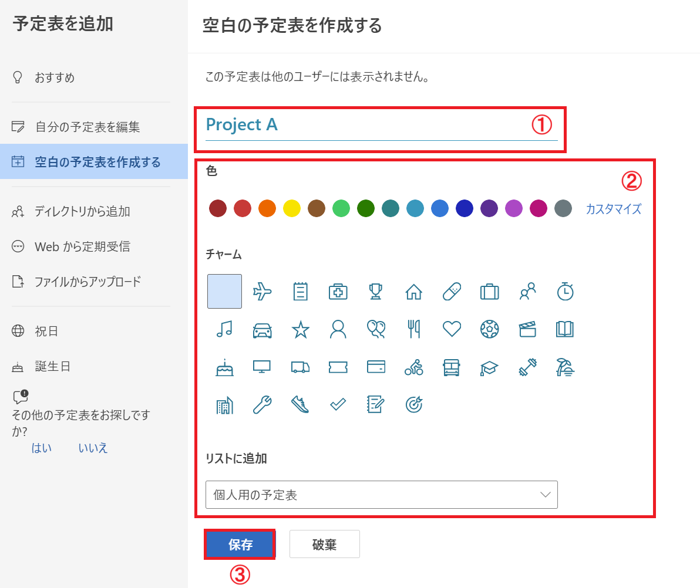Select the airplane charm icon
The width and height of the screenshot is (700, 588).
pos(262,291)
